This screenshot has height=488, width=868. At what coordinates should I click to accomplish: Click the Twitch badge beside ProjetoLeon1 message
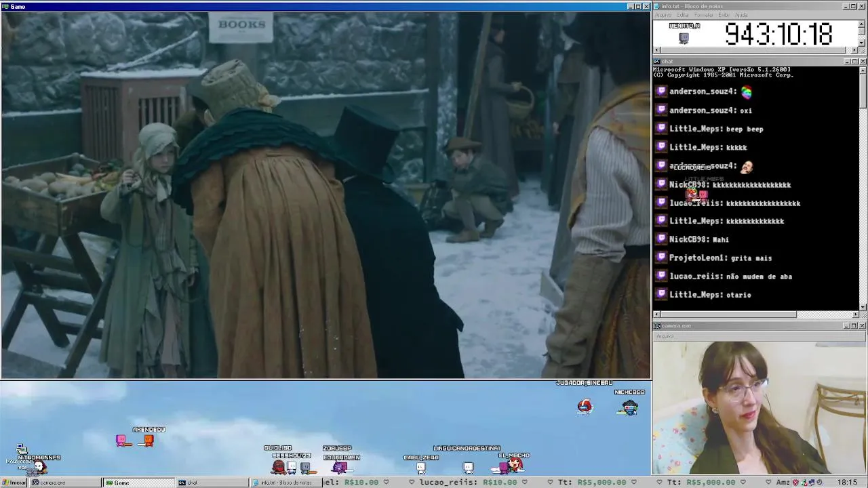pos(661,258)
